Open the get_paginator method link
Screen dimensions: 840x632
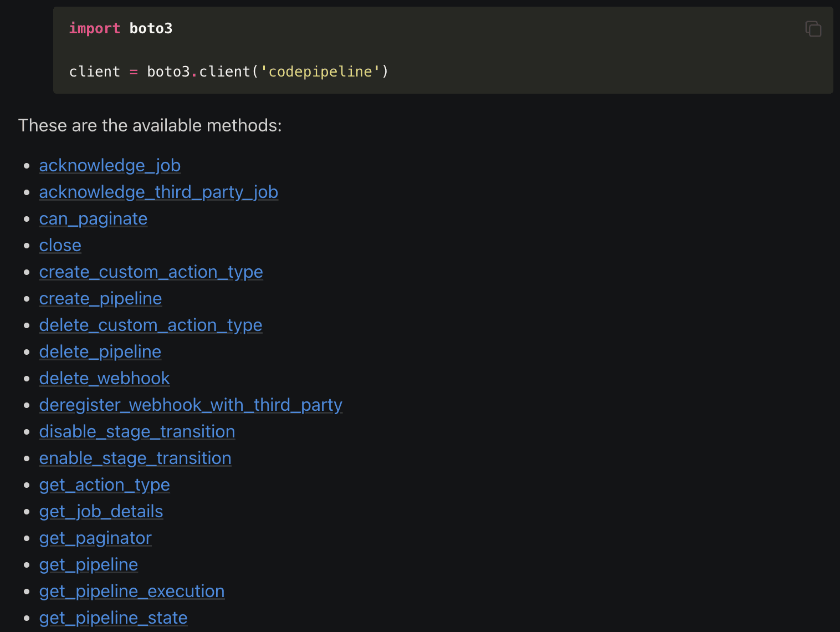[x=95, y=538]
